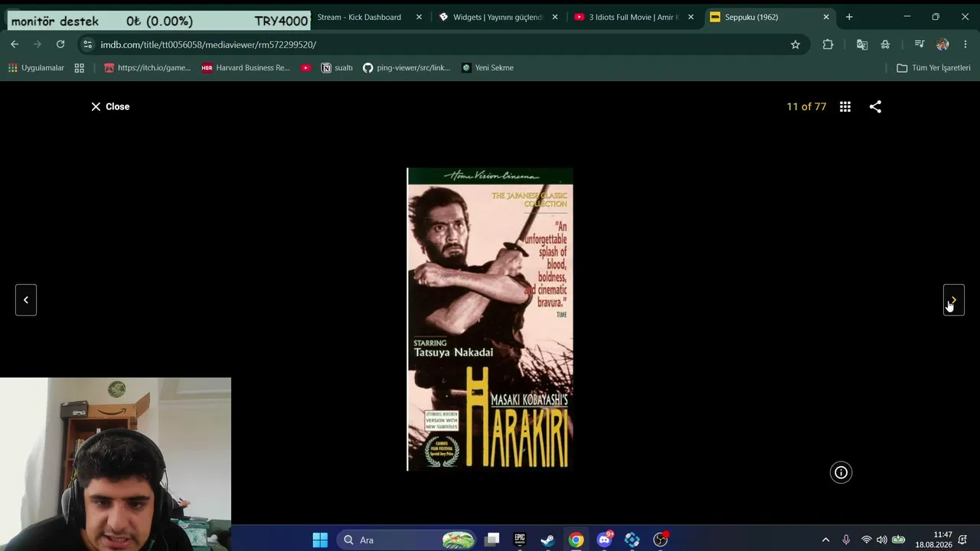Open a new browser tab
The height and width of the screenshot is (551, 980).
tap(849, 17)
